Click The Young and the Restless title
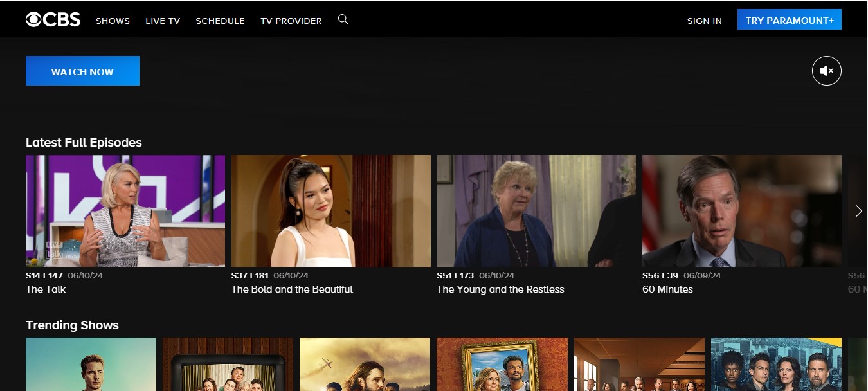The width and height of the screenshot is (868, 391). tap(500, 289)
